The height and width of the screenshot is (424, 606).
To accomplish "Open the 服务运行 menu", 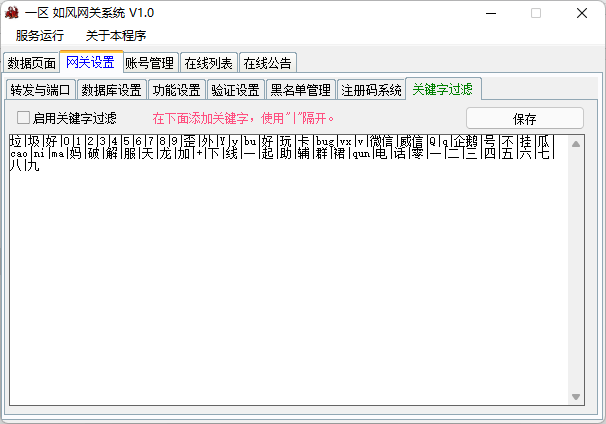I will 39,36.
